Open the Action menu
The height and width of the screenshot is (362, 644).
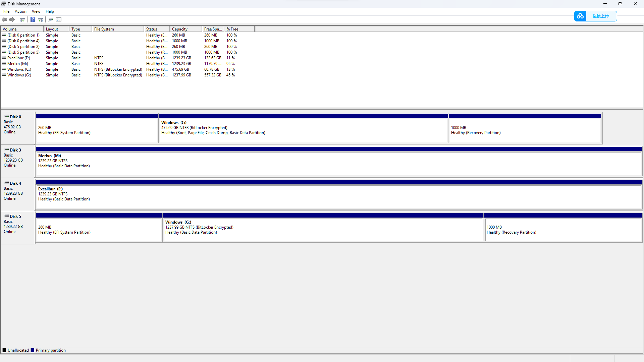click(20, 11)
